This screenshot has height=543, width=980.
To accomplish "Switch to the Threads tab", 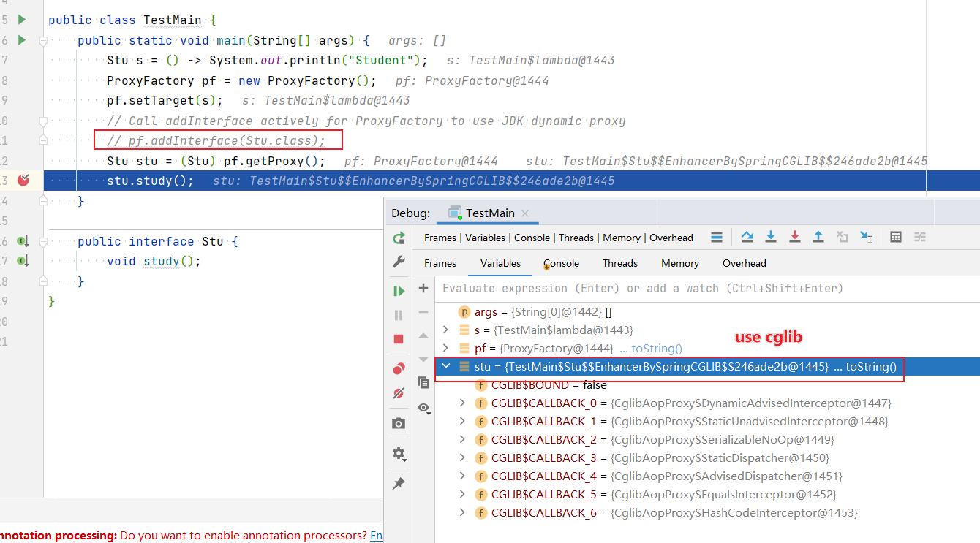I will coord(620,263).
